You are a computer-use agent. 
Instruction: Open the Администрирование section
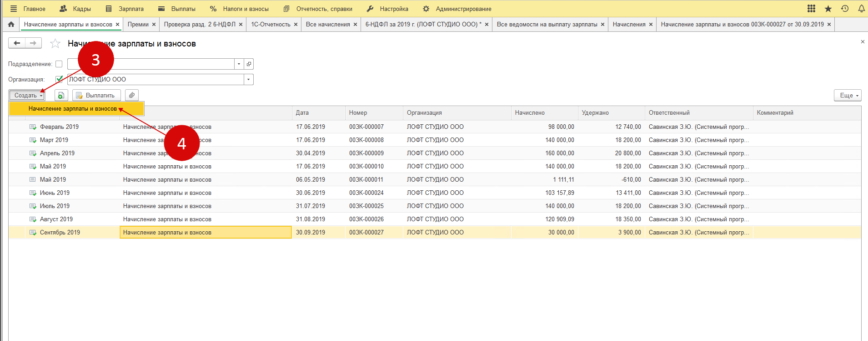coord(457,9)
